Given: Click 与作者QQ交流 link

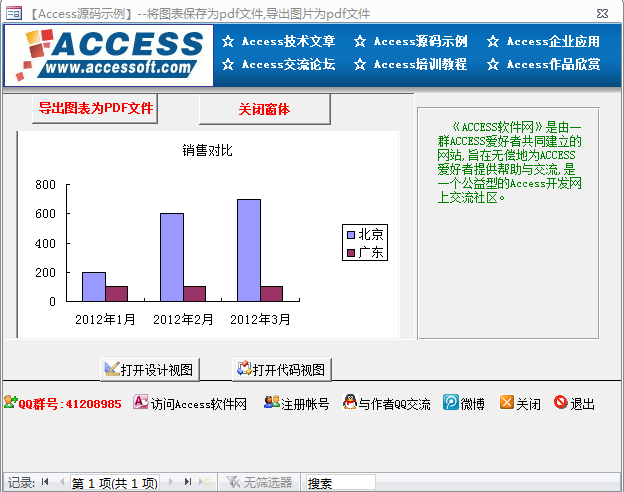Looking at the screenshot, I should pyautogui.click(x=394, y=404).
